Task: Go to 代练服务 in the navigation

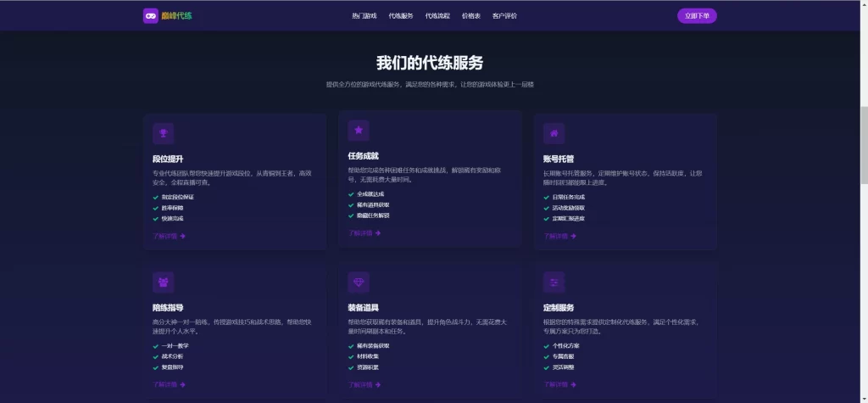Action: (x=401, y=16)
